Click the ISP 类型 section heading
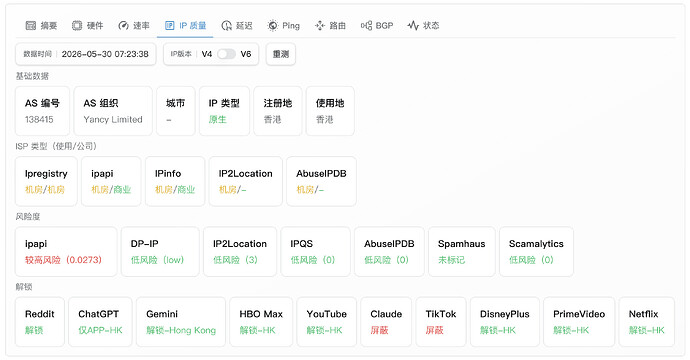The image size is (690, 360). click(56, 146)
